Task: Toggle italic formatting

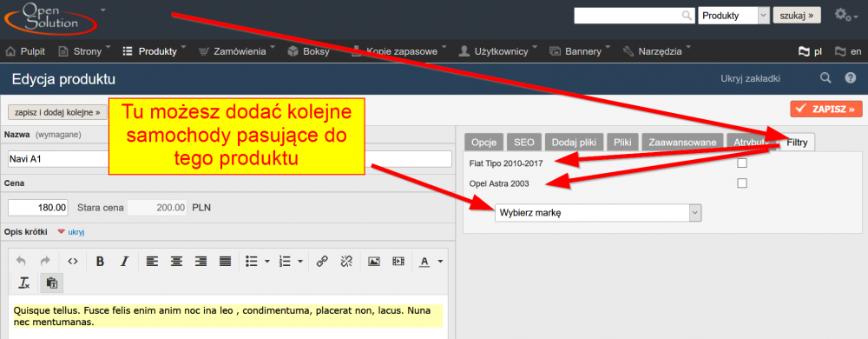Action: (x=124, y=262)
